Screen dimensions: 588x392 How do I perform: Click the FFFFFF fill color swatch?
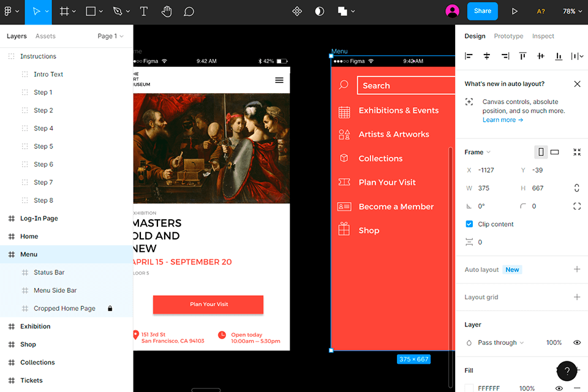pyautogui.click(x=469, y=388)
